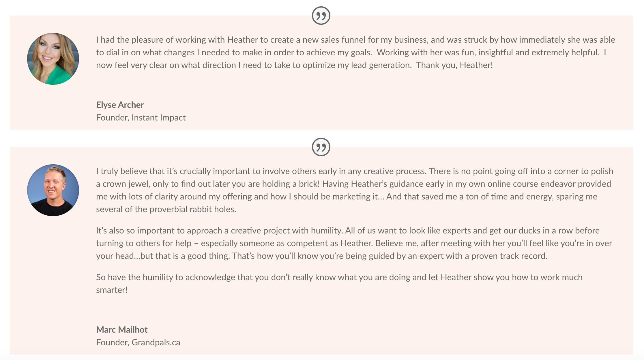Click the line mentioning "proven track record"

coord(322,256)
